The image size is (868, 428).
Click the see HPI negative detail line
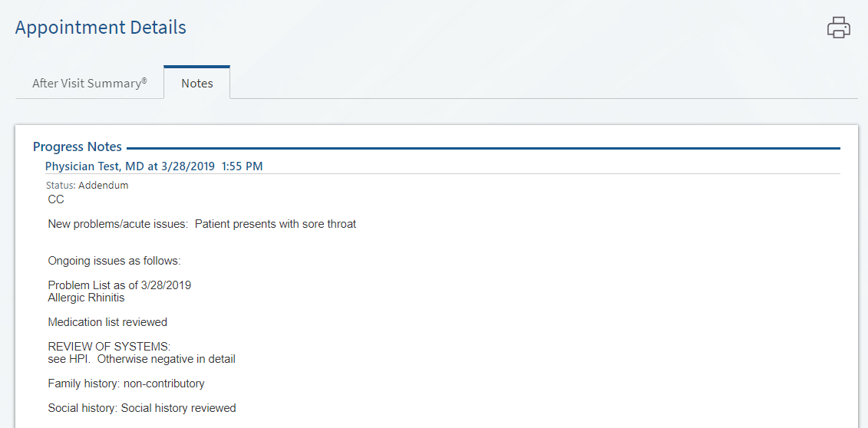(x=142, y=359)
